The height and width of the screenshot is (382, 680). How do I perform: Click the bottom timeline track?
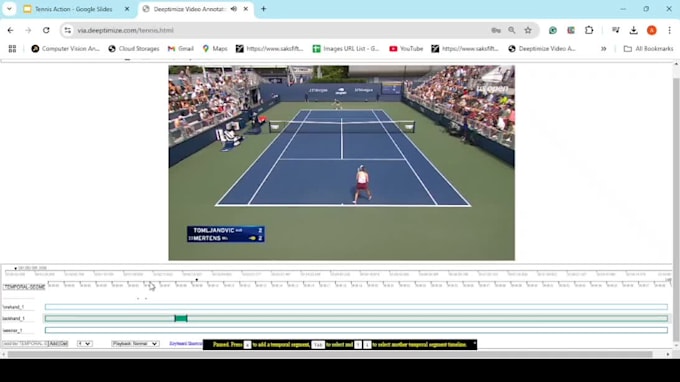[x=356, y=330]
